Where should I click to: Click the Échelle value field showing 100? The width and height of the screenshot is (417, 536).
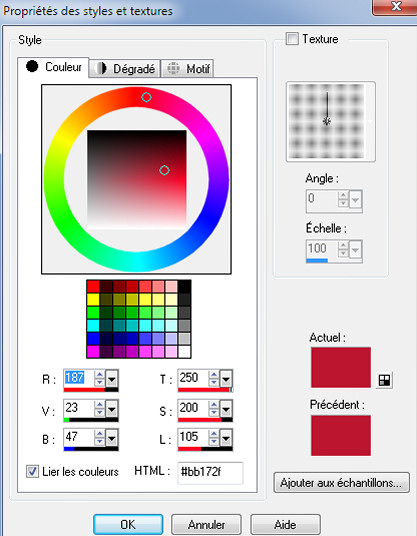coord(322,249)
